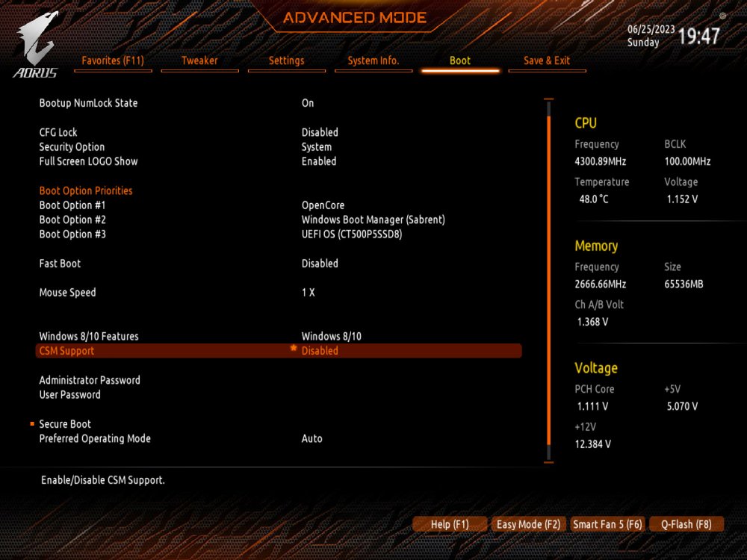Open the Secure Boot submenu marker

tap(32, 424)
